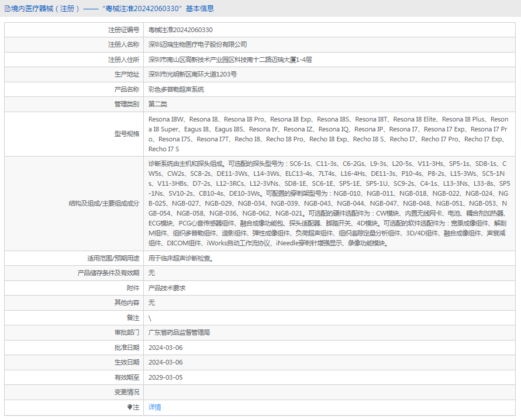The height and width of the screenshot is (420, 521).
Task: Select 无 in the 其他内容 row
Action: coord(151,303)
